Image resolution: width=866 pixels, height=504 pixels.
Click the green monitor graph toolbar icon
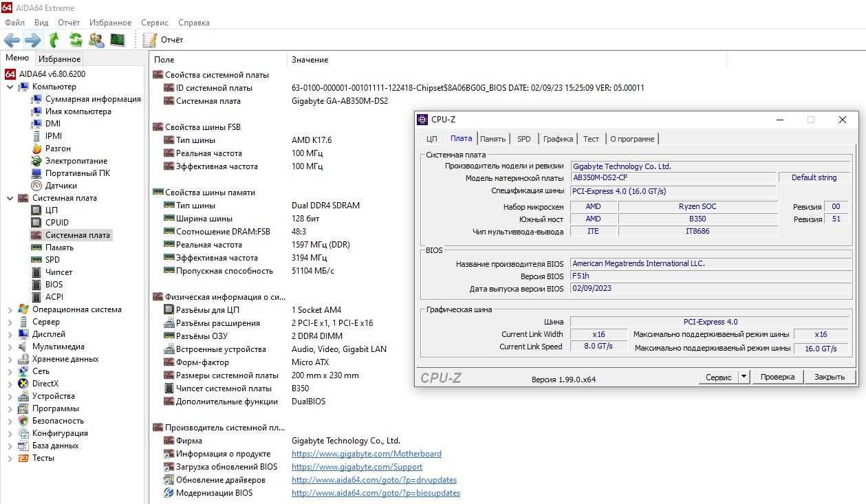[118, 40]
